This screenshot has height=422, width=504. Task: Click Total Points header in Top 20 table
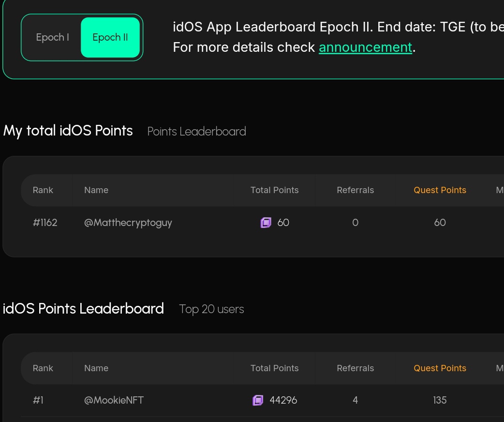point(274,368)
